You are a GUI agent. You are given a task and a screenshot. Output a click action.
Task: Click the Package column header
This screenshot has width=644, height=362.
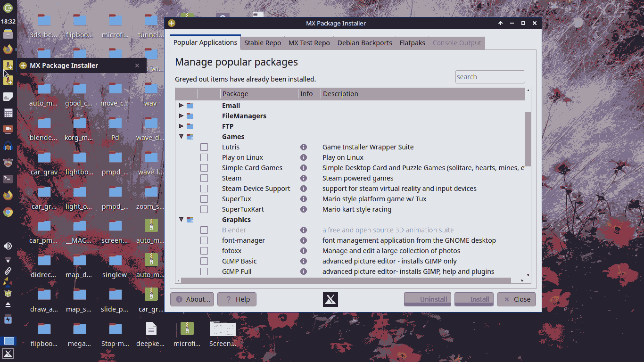(259, 94)
